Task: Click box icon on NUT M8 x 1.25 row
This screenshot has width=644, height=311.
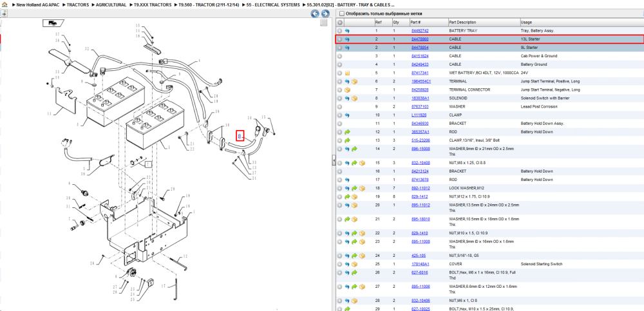Action: pyautogui.click(x=362, y=163)
